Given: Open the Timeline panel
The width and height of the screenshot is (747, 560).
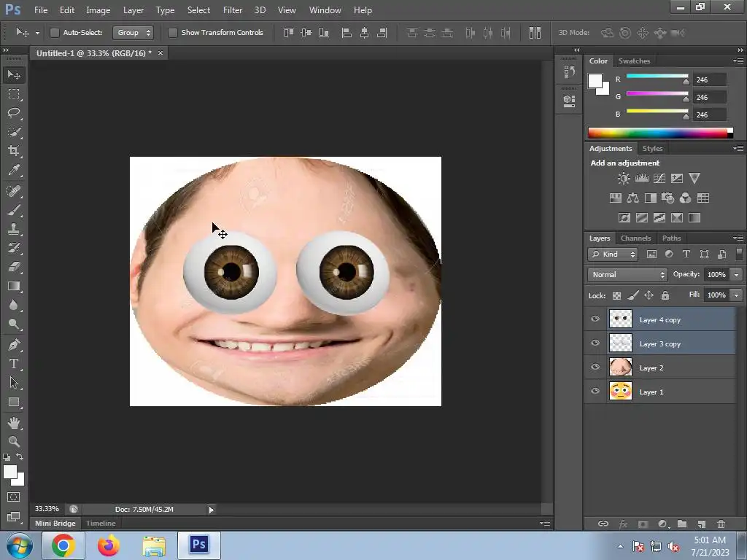Looking at the screenshot, I should [101, 524].
